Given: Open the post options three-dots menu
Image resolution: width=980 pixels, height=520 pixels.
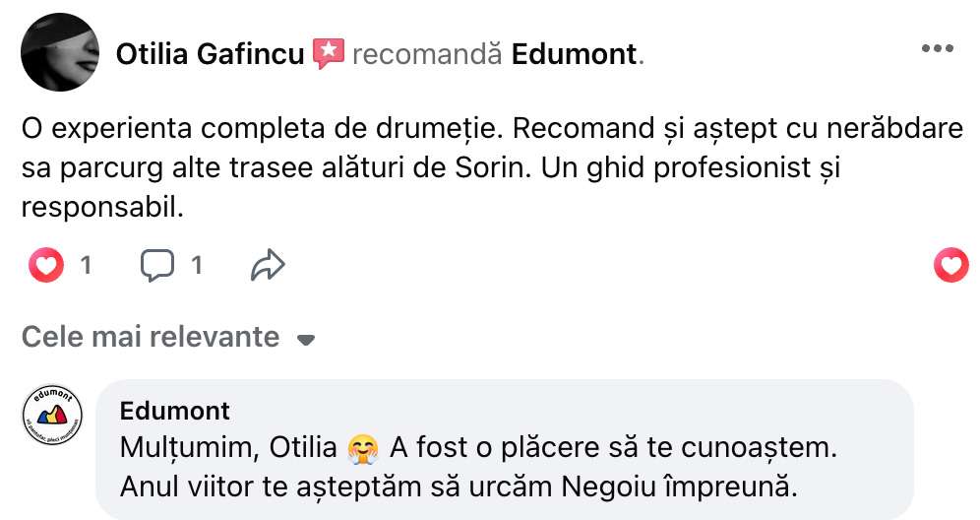Looking at the screenshot, I should click(937, 49).
